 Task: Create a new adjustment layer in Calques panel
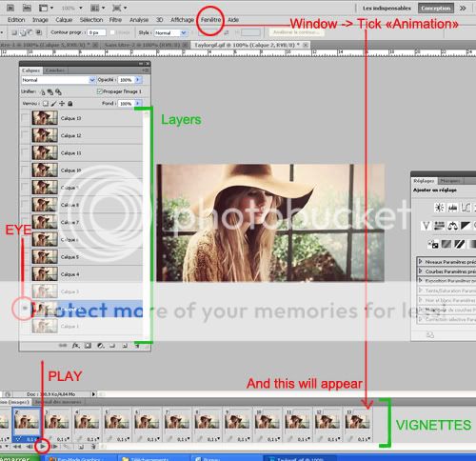[x=101, y=346]
